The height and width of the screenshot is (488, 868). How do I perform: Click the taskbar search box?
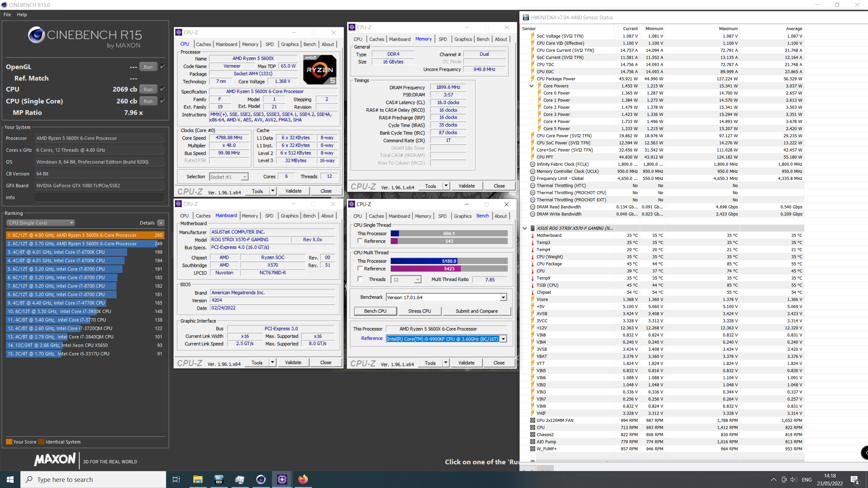click(93, 480)
